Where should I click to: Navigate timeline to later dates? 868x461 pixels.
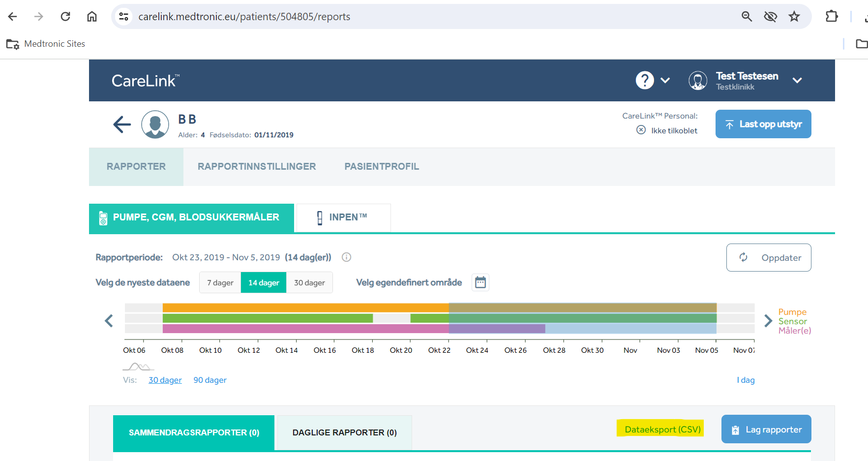pos(768,321)
